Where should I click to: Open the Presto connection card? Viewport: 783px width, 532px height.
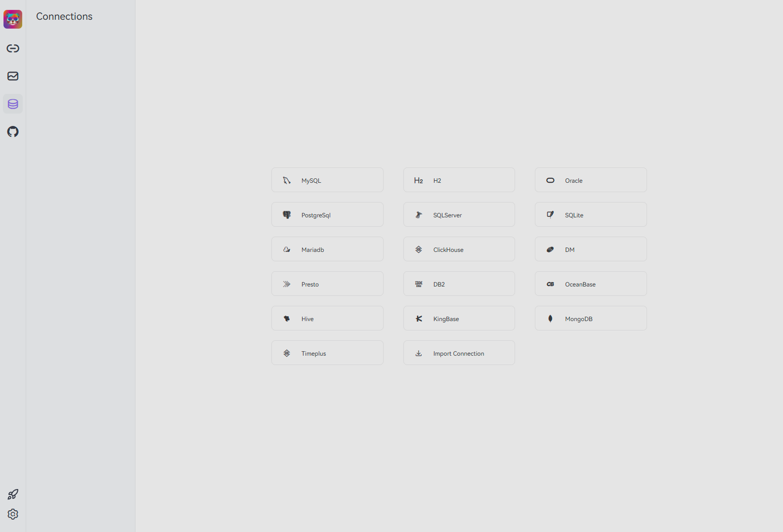click(x=327, y=284)
